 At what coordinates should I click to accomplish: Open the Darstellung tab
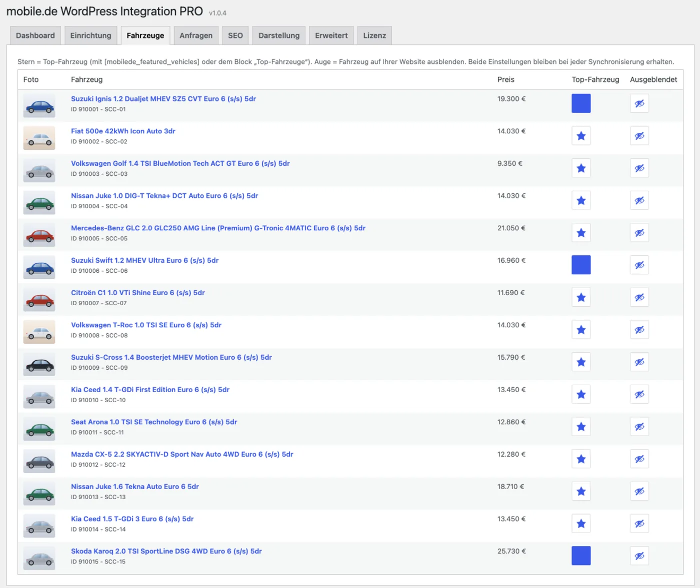coord(279,35)
